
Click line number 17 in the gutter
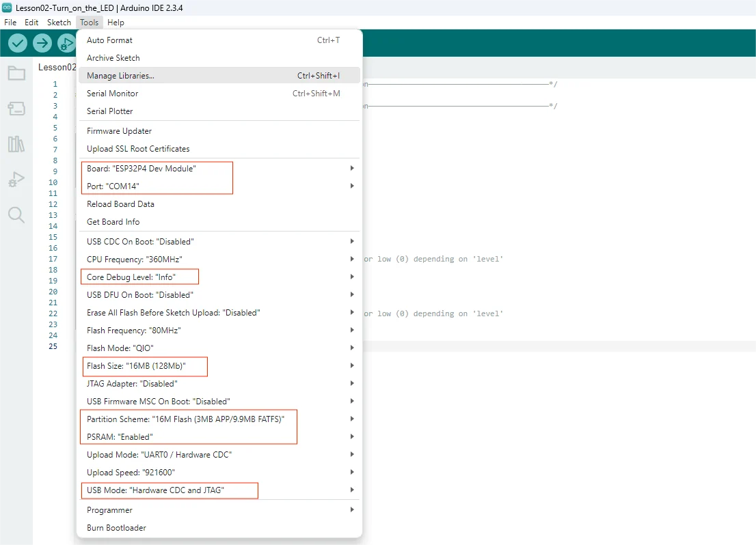[53, 259]
